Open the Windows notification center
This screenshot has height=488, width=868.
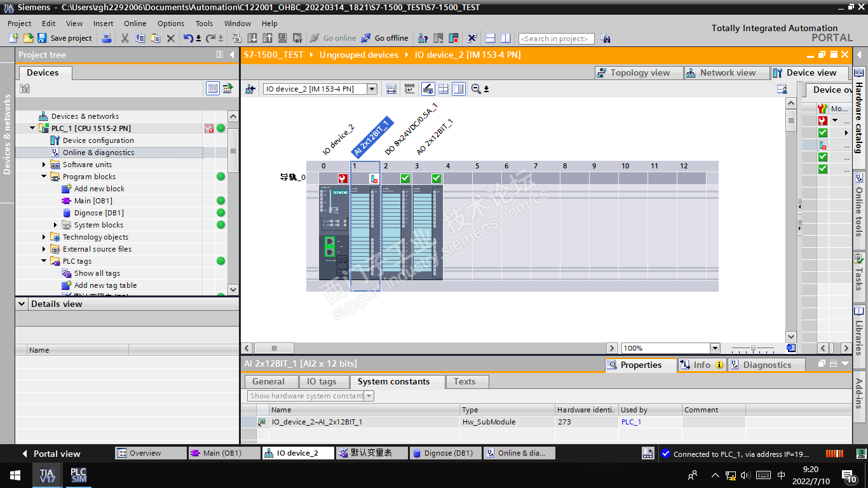(x=849, y=475)
